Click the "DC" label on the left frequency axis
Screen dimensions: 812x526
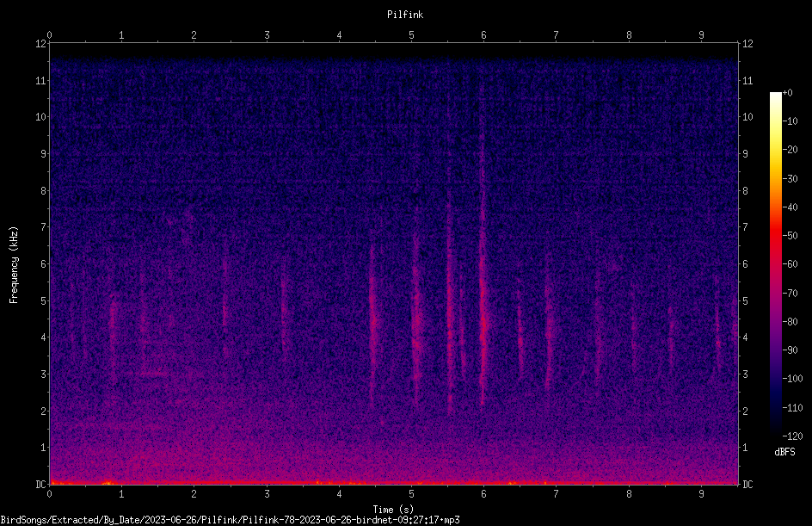click(40, 485)
